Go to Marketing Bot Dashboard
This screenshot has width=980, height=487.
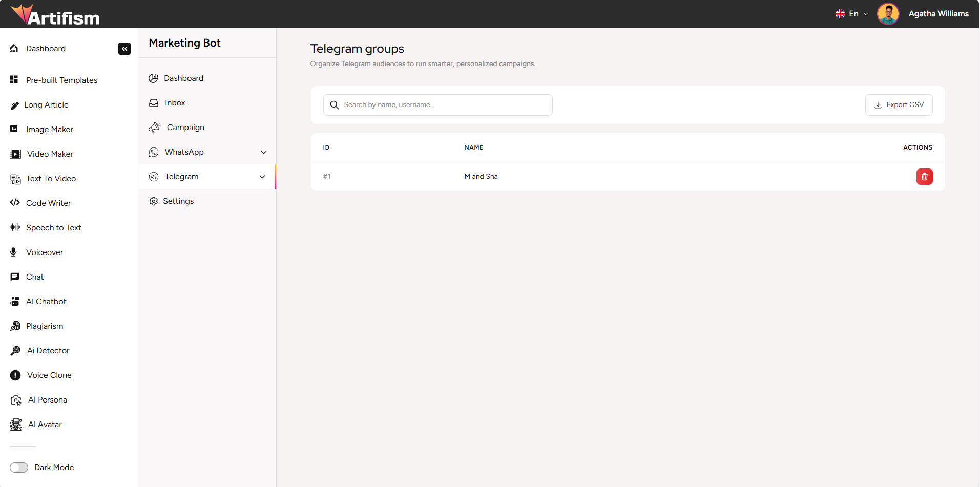click(x=183, y=78)
